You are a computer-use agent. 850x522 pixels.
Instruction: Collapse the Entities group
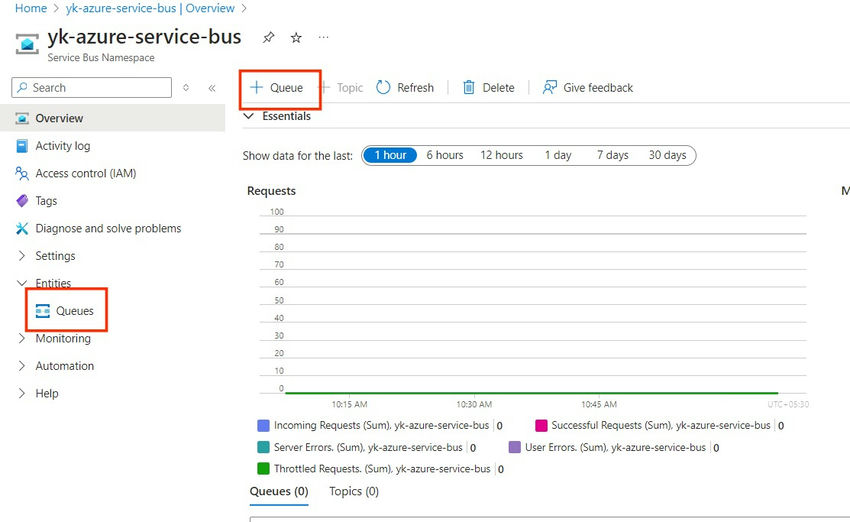point(22,283)
